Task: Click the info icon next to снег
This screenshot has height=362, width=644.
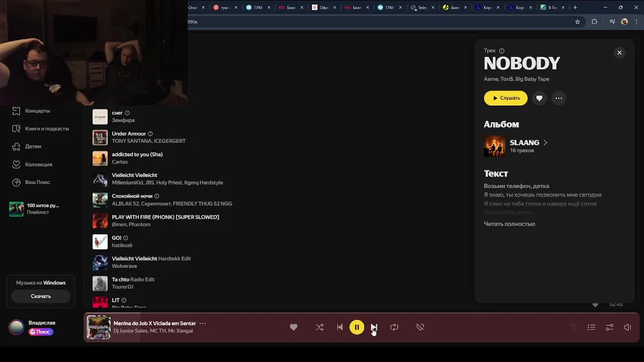Action: point(127,113)
